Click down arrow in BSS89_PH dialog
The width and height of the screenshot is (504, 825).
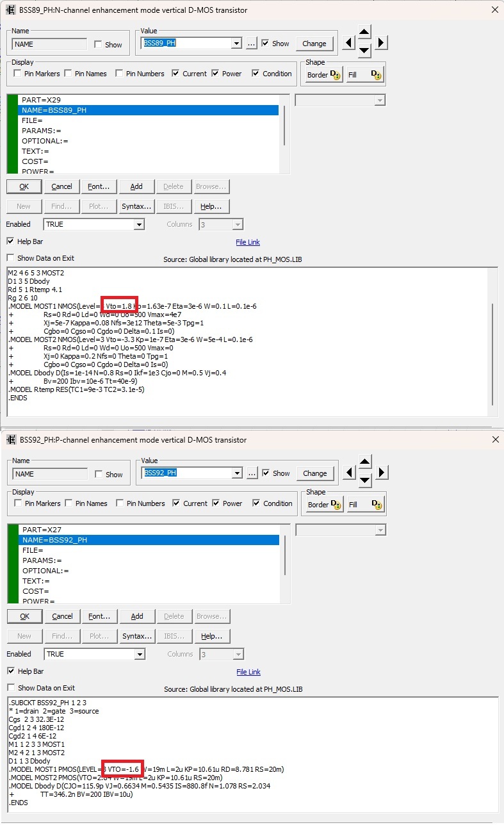point(364,51)
